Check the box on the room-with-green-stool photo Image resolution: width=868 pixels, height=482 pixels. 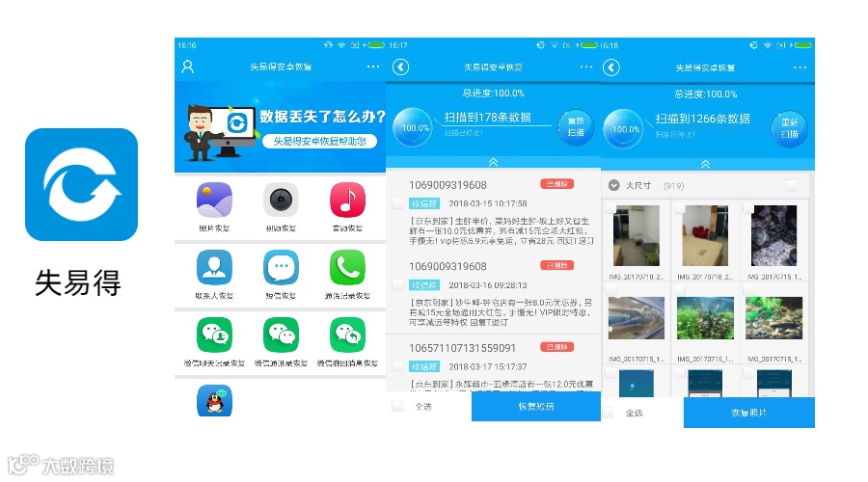coord(610,207)
